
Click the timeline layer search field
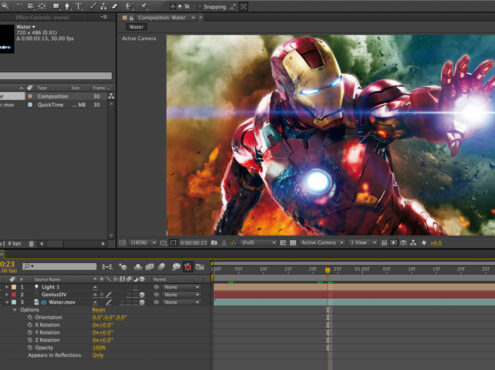[59, 266]
